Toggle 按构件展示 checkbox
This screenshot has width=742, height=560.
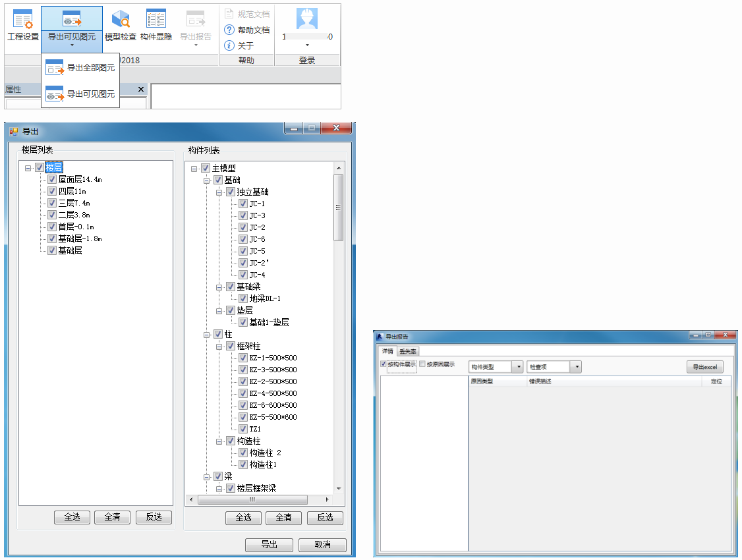(384, 364)
